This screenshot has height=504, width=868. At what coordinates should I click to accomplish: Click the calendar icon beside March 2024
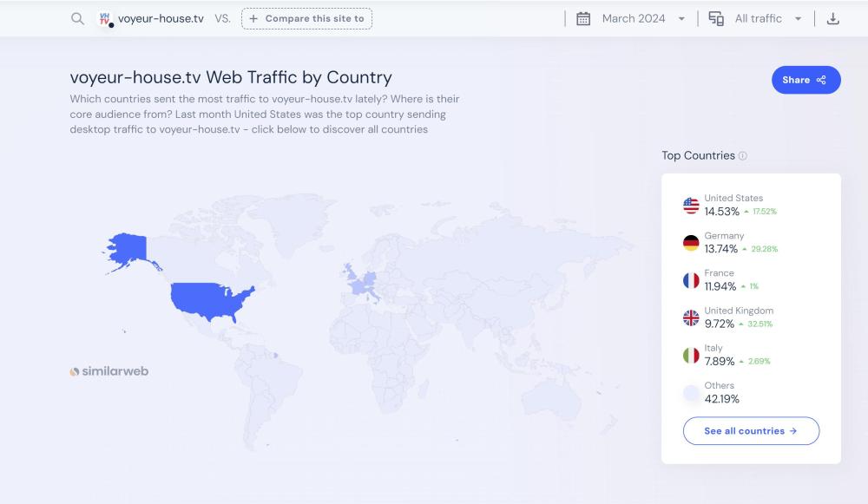pos(583,19)
